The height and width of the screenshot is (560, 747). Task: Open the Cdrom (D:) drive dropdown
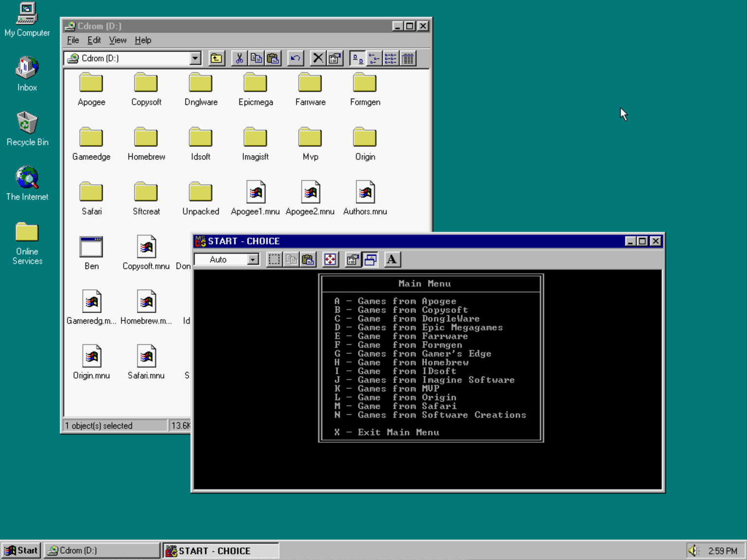click(x=195, y=58)
